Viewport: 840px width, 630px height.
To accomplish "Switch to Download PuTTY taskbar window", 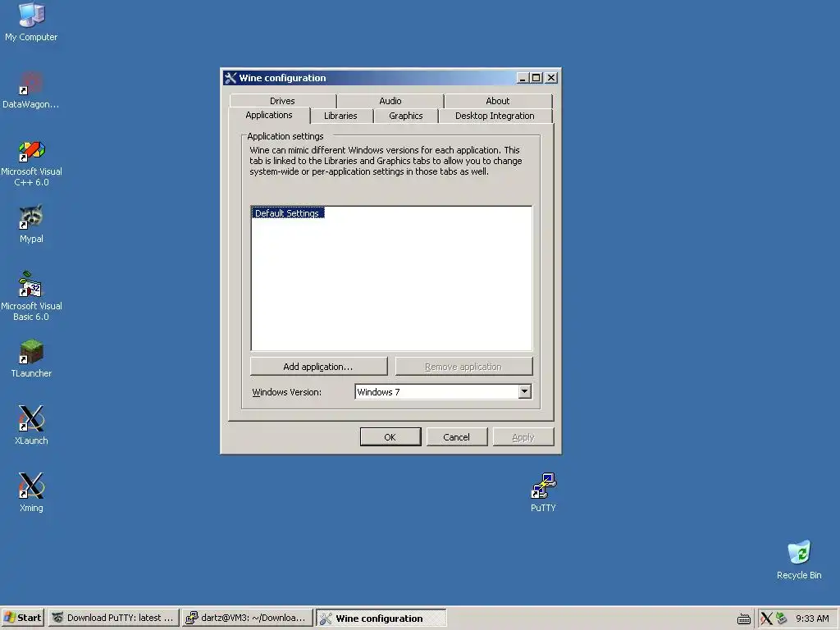I will point(113,618).
